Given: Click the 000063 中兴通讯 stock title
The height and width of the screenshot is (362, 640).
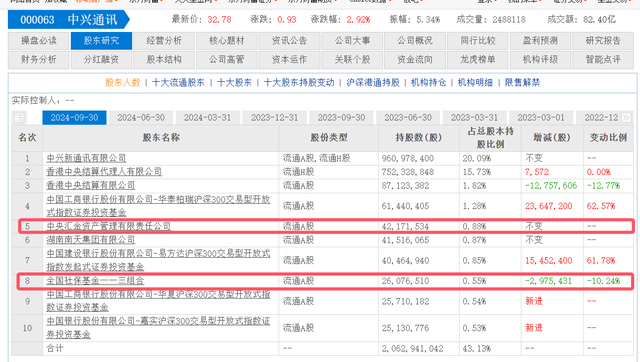Looking at the screenshot, I should pos(69,20).
